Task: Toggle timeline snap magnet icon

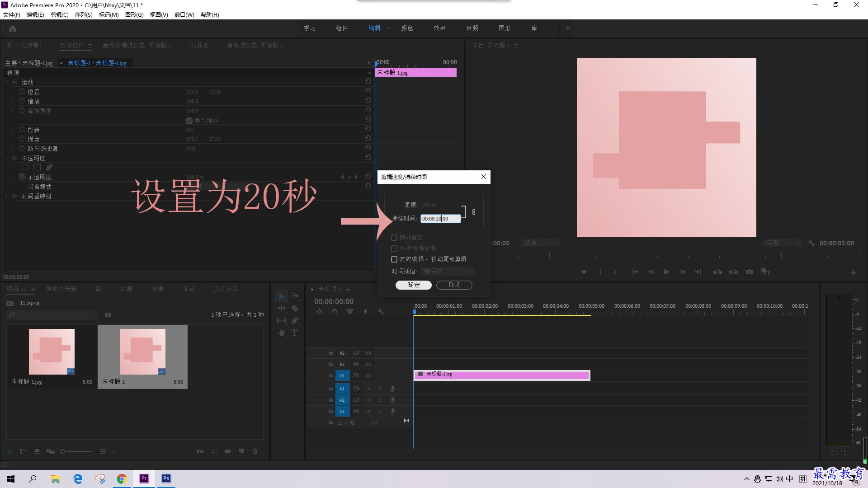Action: [335, 311]
